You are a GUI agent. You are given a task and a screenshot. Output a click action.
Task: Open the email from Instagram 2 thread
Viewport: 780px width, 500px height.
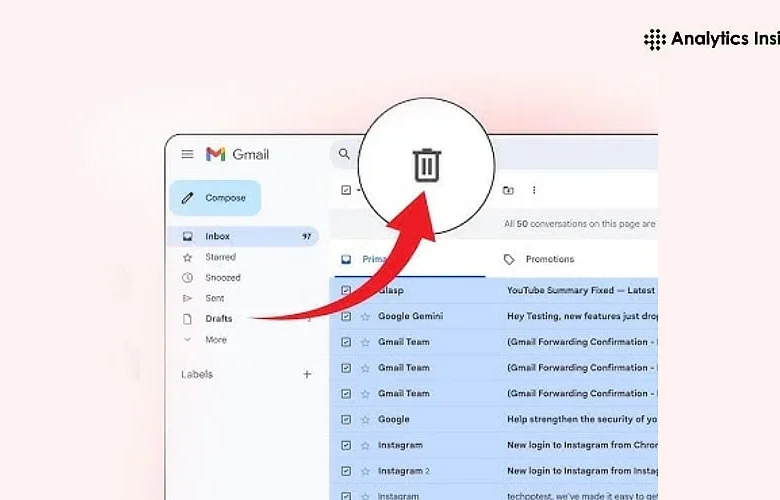tap(403, 471)
